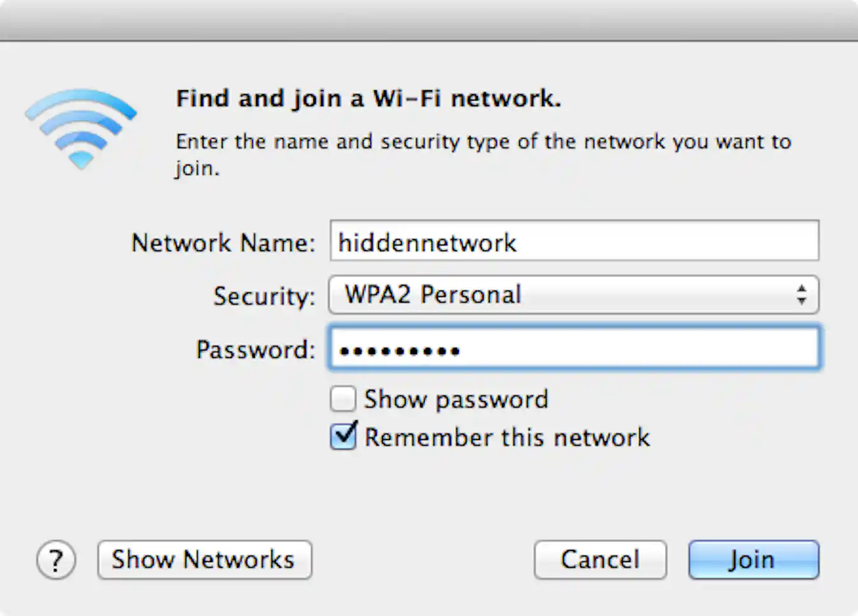The image size is (858, 616).
Task: Click the question mark help icon
Action: pos(55,560)
